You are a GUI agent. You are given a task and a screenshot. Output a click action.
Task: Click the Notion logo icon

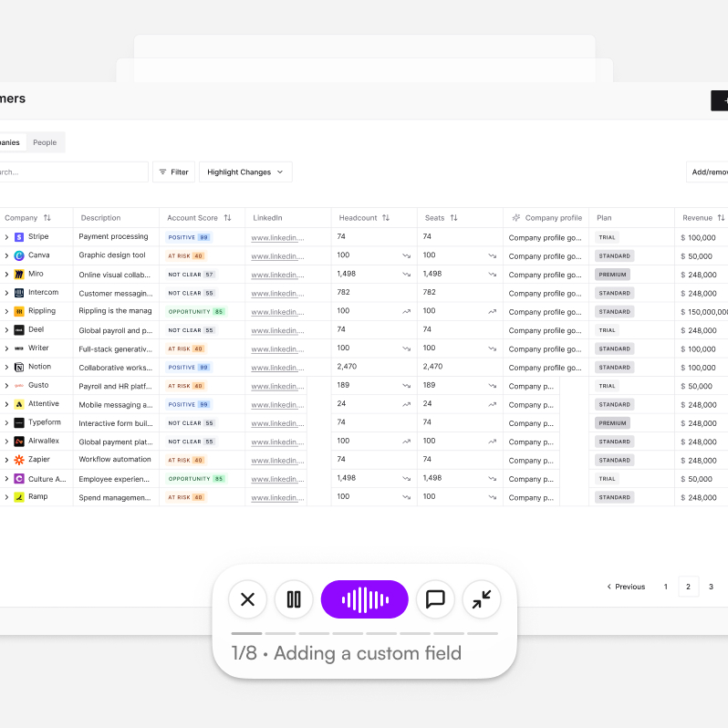[19, 368]
